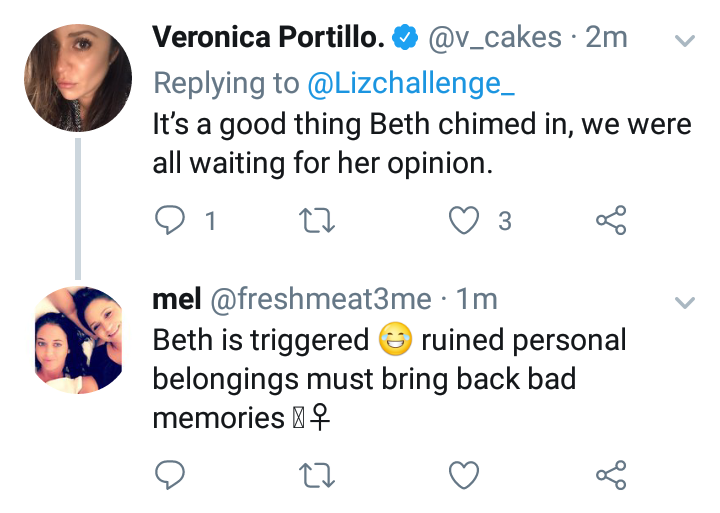View Veronica Portillo's profile picture
The height and width of the screenshot is (513, 720).
(x=78, y=78)
